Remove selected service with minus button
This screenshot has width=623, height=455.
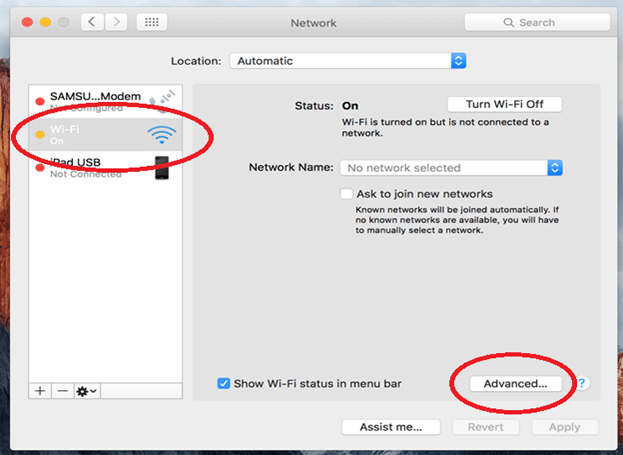point(62,391)
